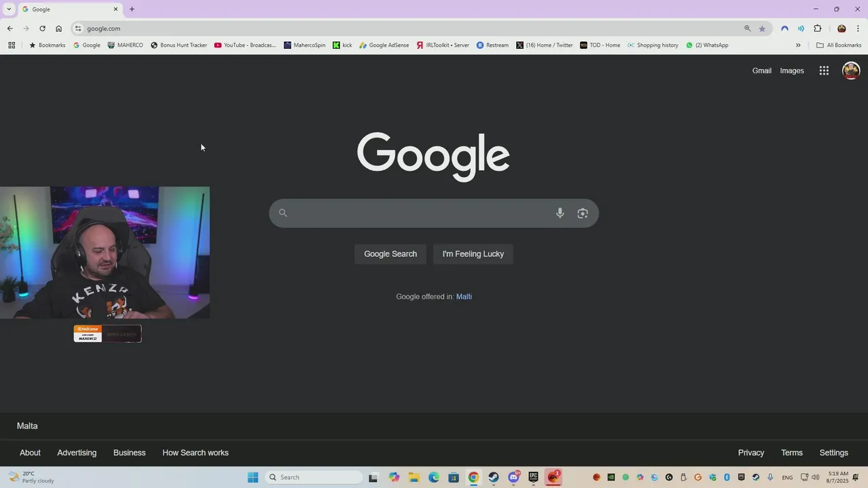Open the WhatsApp bookmark
The width and height of the screenshot is (868, 488).
point(707,45)
